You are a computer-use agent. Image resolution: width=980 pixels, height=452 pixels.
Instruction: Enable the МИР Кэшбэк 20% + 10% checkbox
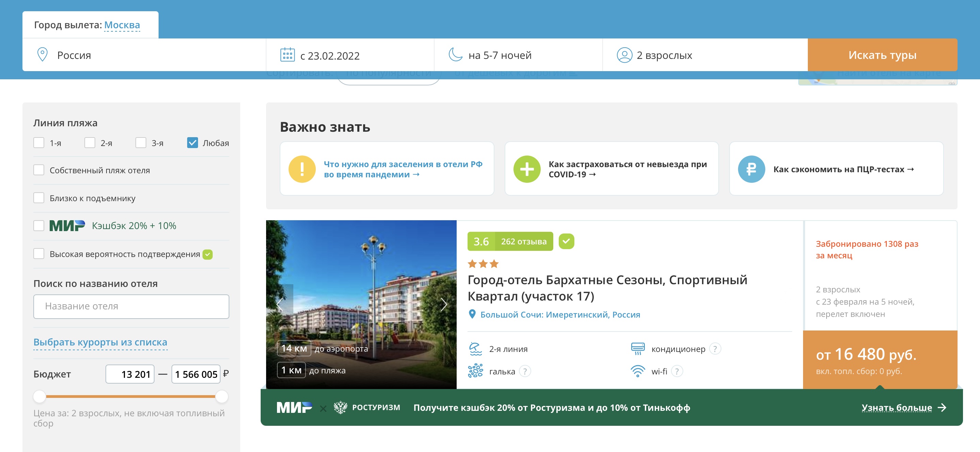click(x=39, y=226)
